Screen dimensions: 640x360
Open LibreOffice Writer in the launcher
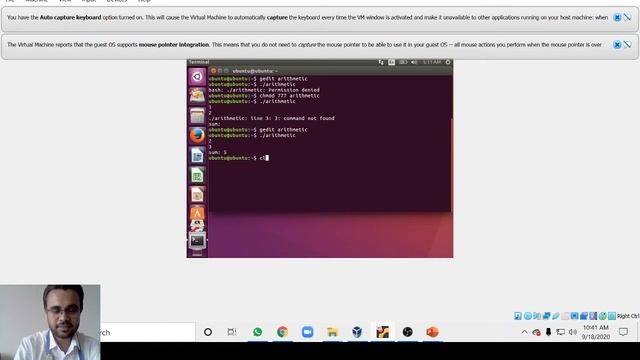[197, 156]
